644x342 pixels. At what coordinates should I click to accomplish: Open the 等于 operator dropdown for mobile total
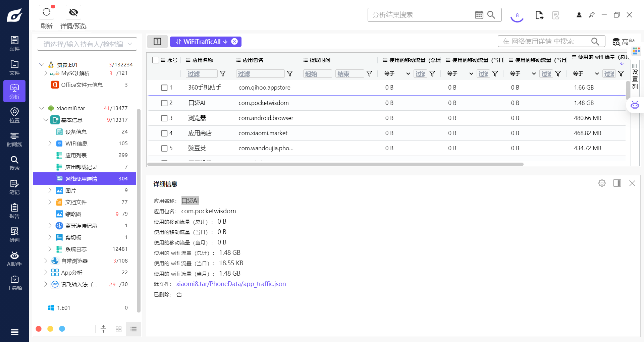[397, 73]
